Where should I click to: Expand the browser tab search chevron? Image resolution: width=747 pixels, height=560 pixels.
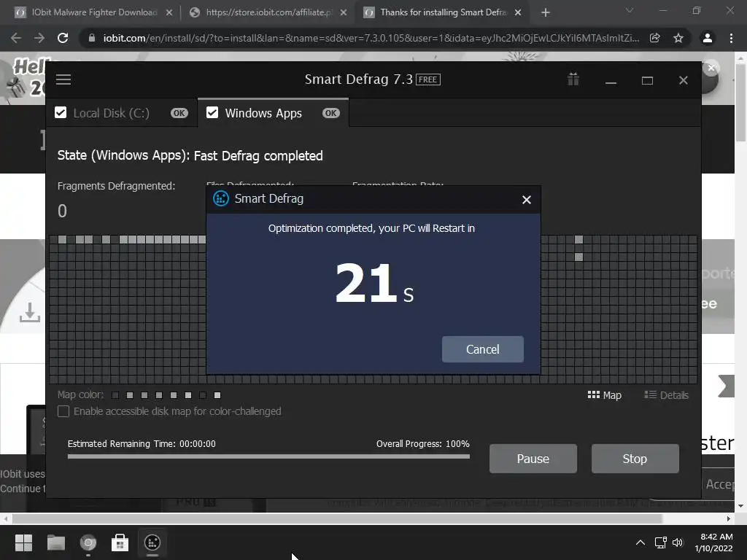630,10
